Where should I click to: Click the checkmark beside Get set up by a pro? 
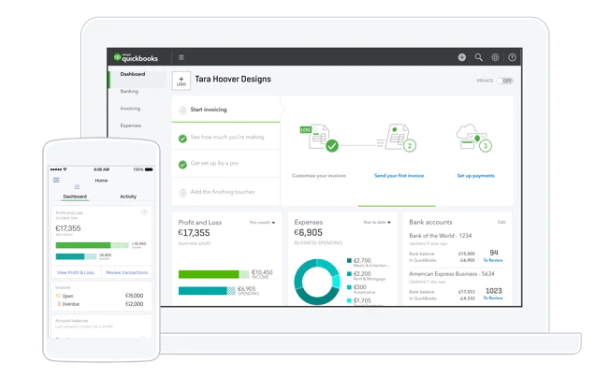(x=182, y=165)
